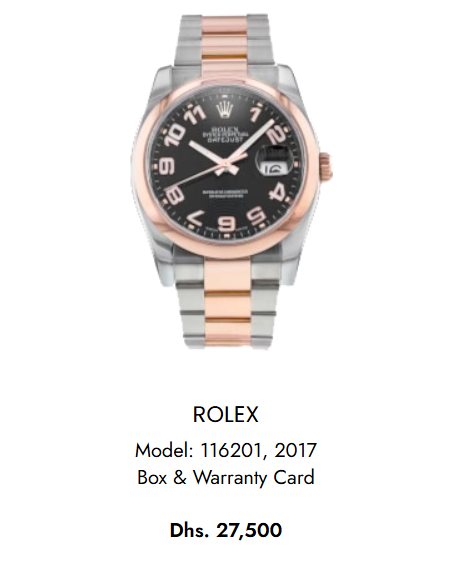Screen dimensions: 457x572
Task: Click the upper bracelet rose gold link
Action: (x=225, y=45)
